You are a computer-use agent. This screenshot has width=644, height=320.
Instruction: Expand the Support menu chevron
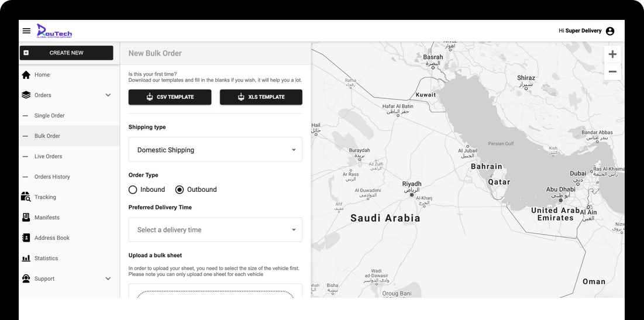click(x=108, y=279)
